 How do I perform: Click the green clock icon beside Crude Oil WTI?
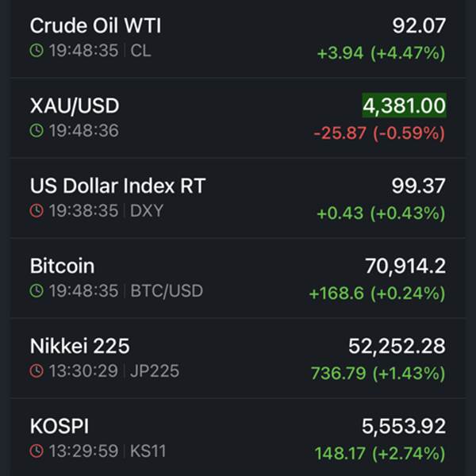click(36, 51)
